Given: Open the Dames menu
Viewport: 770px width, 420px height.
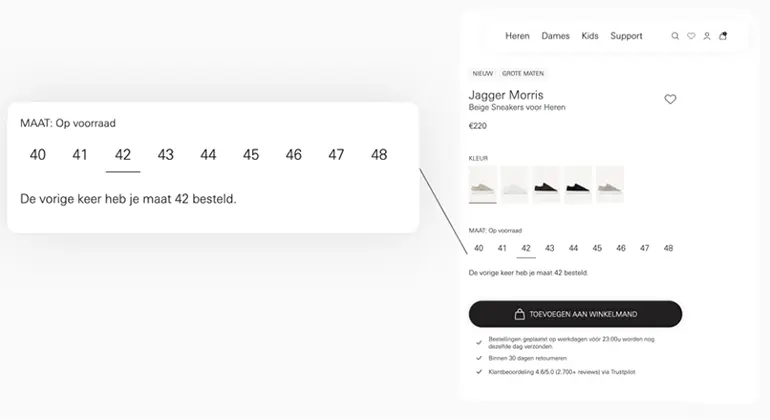Looking at the screenshot, I should click(555, 36).
